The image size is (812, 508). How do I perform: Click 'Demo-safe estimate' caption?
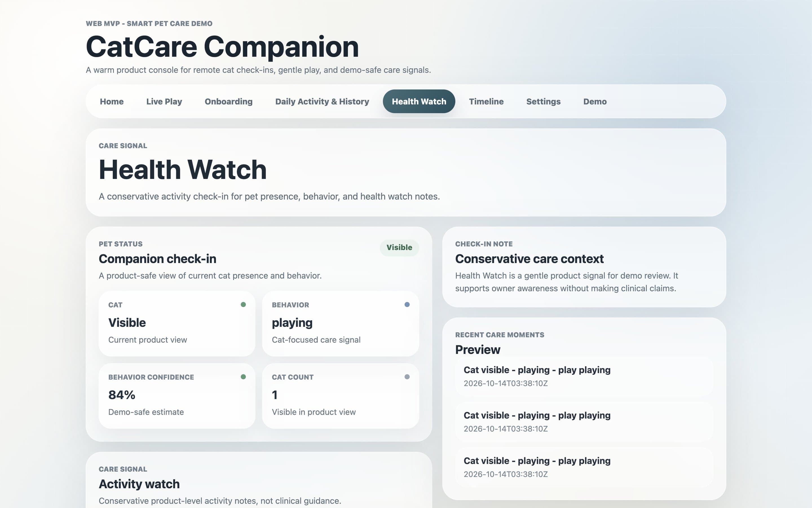pyautogui.click(x=146, y=412)
